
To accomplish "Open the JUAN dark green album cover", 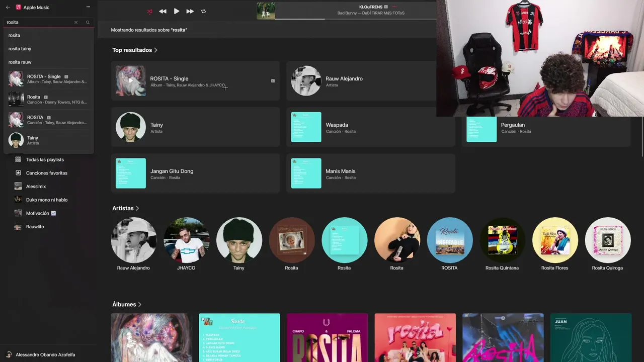I will 591,338.
